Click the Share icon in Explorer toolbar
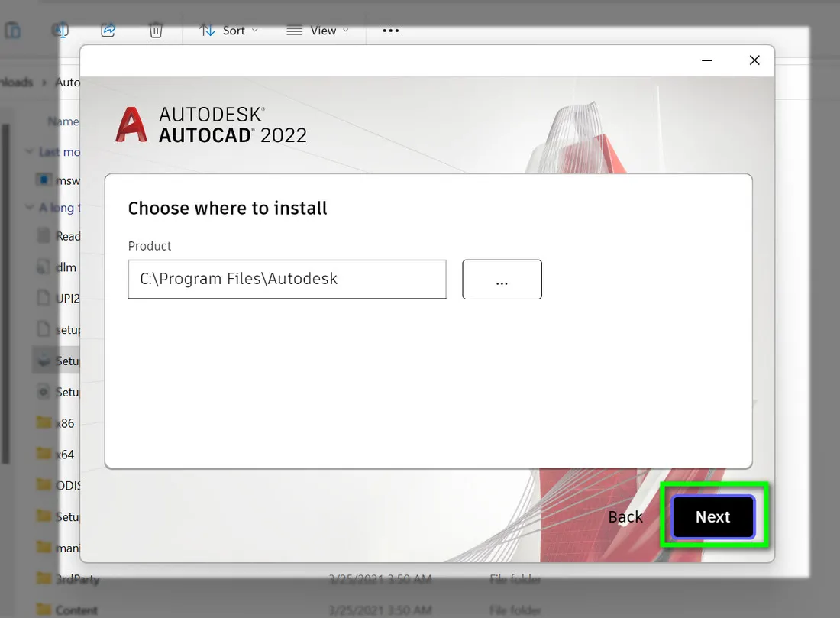840x618 pixels. (x=108, y=30)
